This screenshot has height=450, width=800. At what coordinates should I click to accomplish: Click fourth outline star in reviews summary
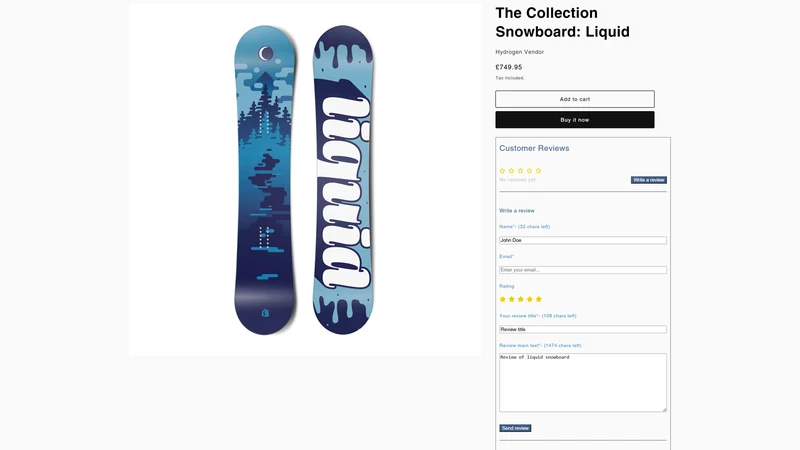(530, 171)
